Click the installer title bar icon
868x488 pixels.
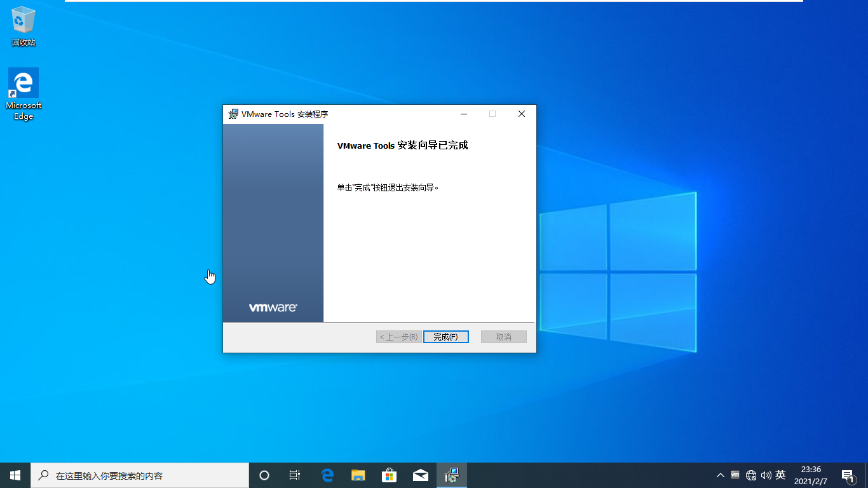pyautogui.click(x=233, y=114)
